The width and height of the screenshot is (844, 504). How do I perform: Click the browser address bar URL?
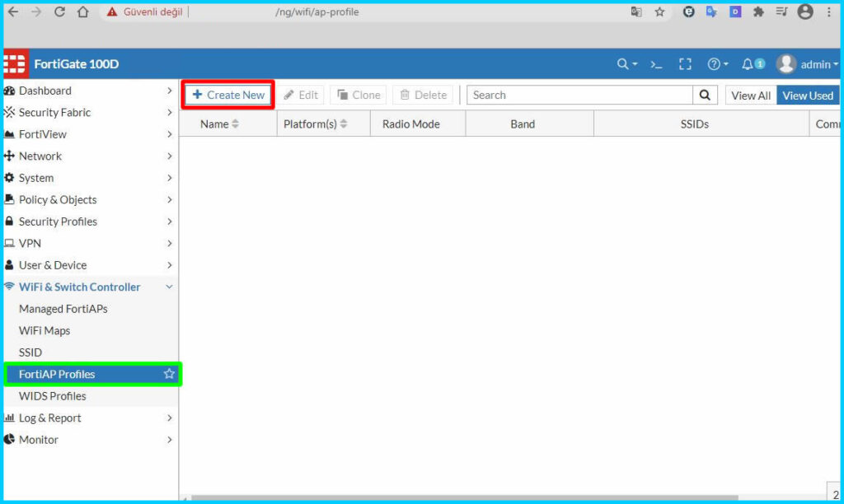click(317, 12)
